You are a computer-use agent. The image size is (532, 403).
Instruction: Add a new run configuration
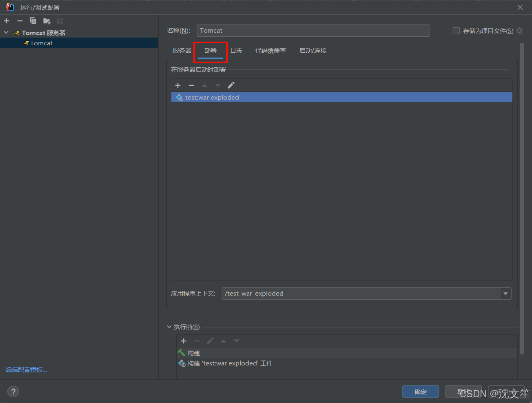[x=7, y=21]
